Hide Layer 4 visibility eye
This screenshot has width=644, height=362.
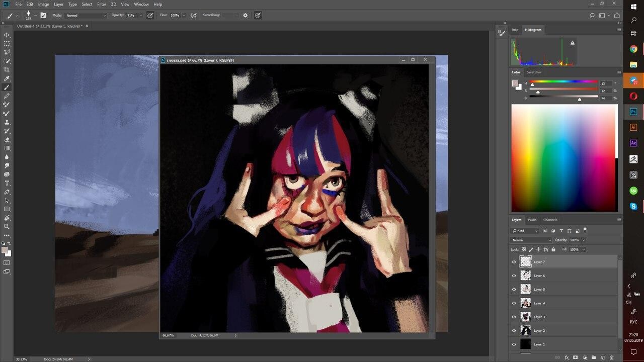coord(514,303)
